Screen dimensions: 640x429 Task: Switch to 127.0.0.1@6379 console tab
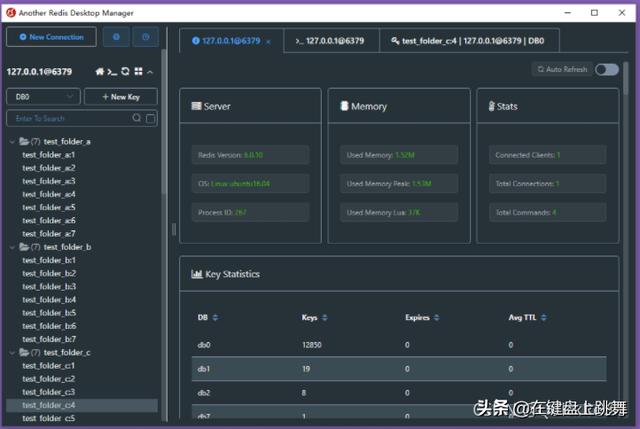[331, 41]
